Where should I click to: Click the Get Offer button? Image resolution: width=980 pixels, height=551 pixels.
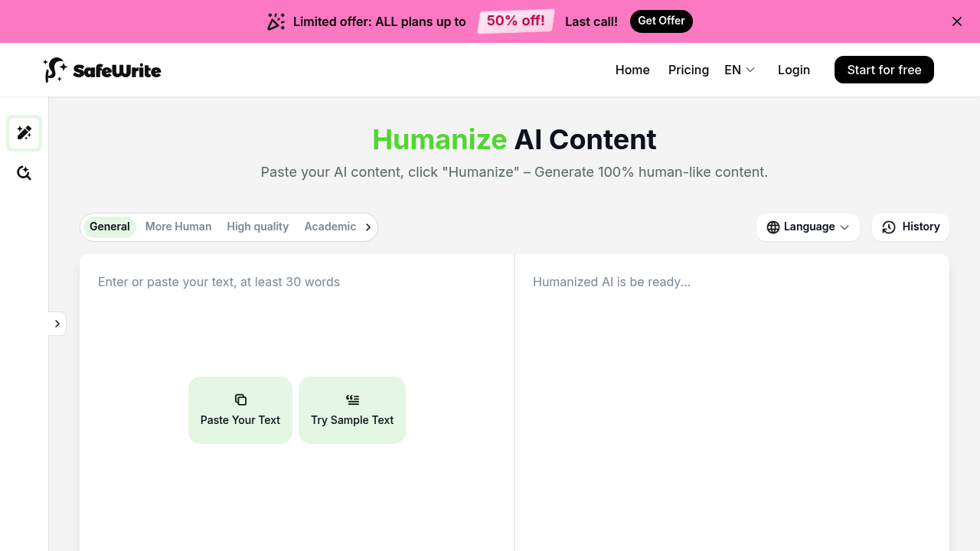tap(661, 21)
